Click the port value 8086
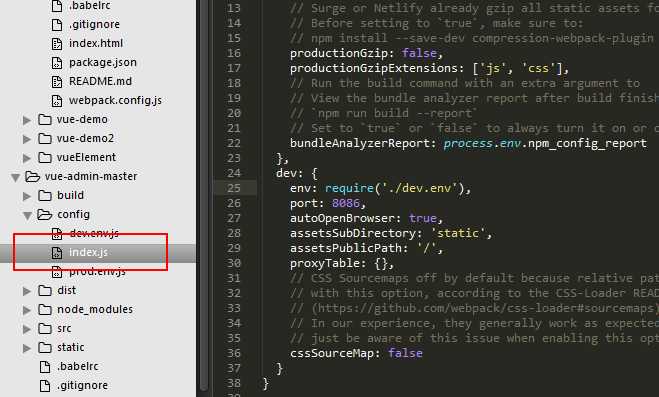Screen dimensions: 659x397 [x=346, y=203]
